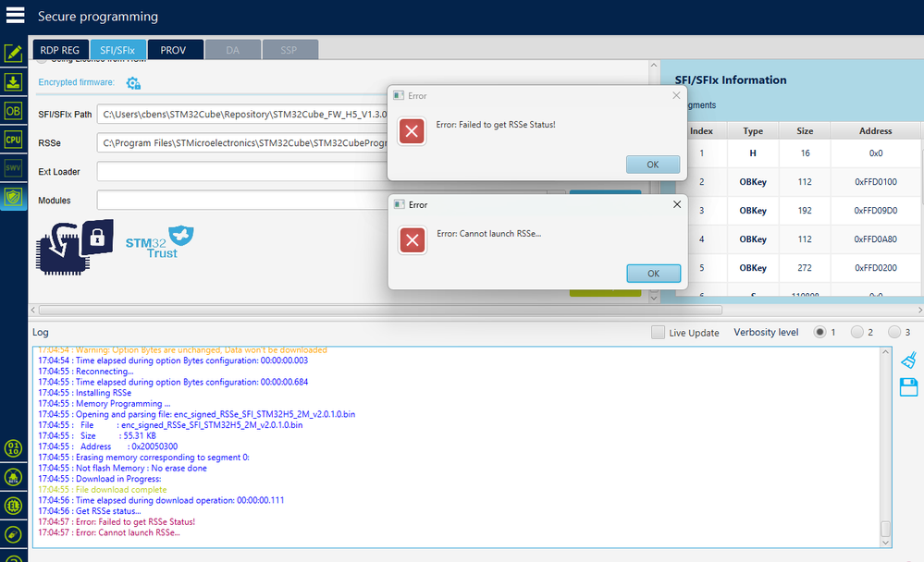
Task: Switch to SSP tab
Action: pos(289,50)
